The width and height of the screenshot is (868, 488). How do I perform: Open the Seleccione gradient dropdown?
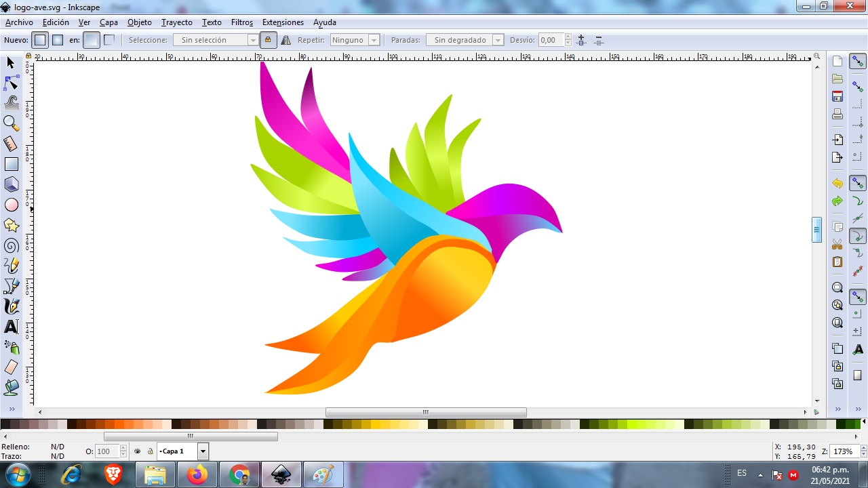[216, 40]
